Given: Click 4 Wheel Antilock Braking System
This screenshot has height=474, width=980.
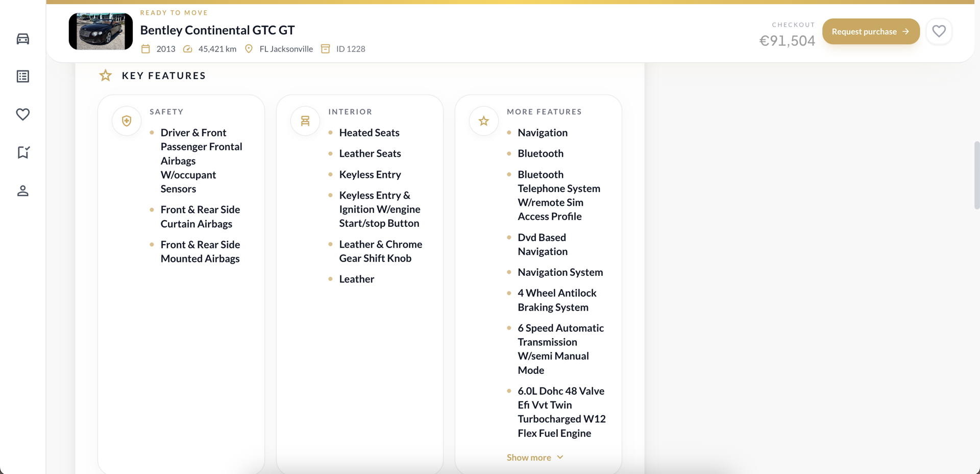Looking at the screenshot, I should point(557,300).
